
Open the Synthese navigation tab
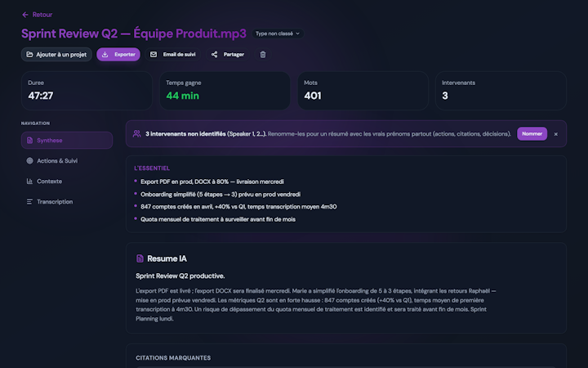pos(67,140)
